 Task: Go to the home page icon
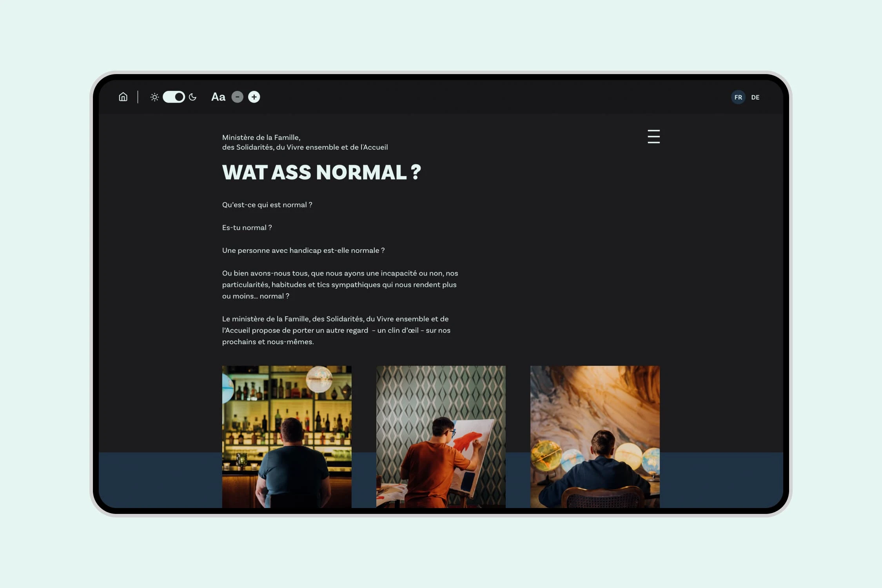[123, 97]
